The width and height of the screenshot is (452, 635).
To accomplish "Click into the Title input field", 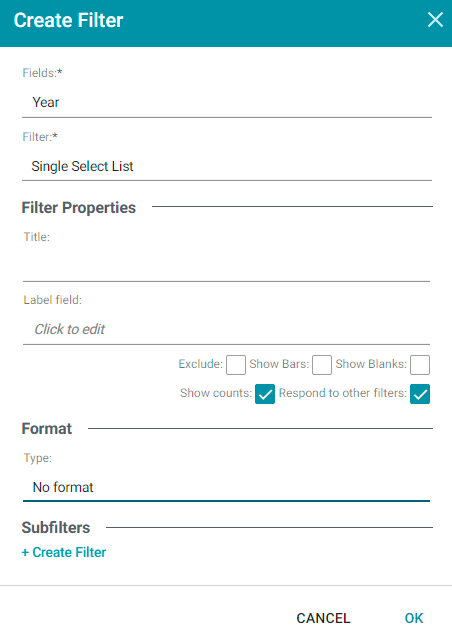I will click(x=226, y=266).
